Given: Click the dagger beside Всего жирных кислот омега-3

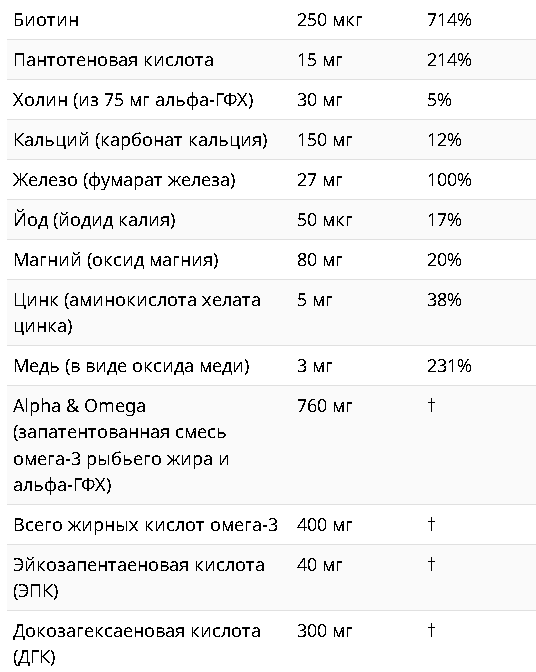Looking at the screenshot, I should (x=431, y=524).
